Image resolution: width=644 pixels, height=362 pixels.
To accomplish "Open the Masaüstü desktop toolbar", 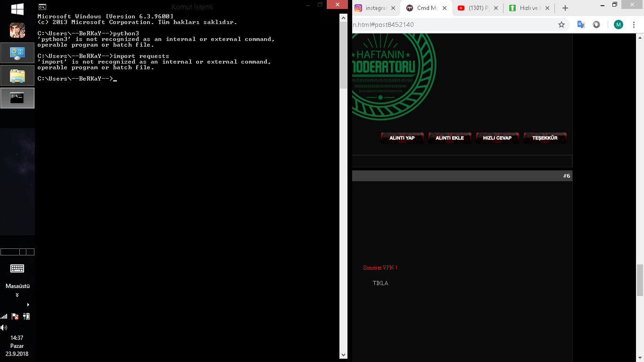I will pos(17,286).
